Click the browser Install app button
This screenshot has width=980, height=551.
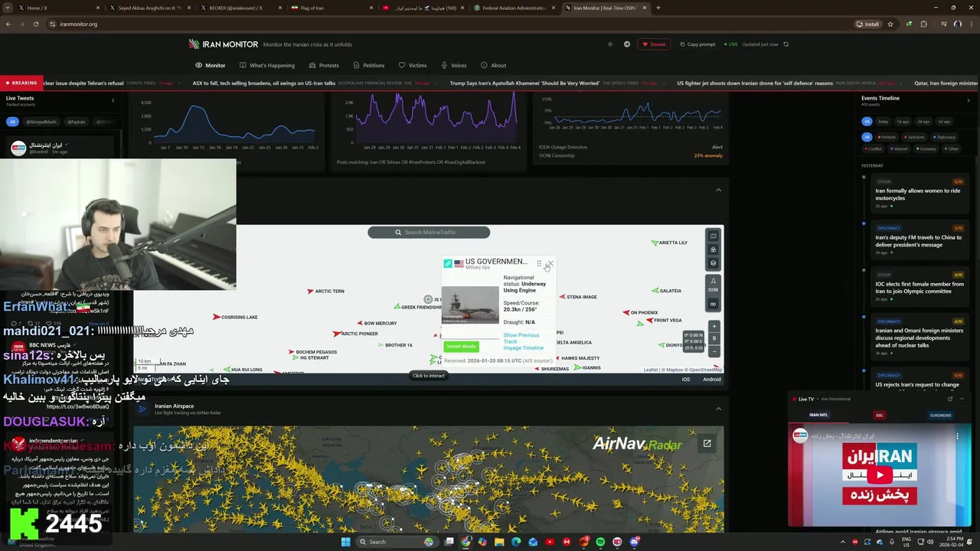tap(867, 24)
